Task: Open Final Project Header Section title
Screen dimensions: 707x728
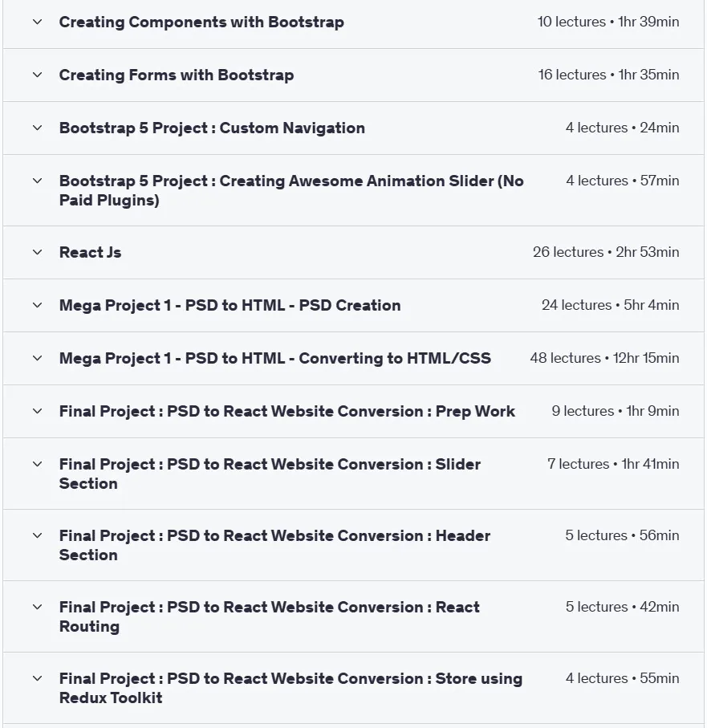Action: pyautogui.click(x=274, y=545)
